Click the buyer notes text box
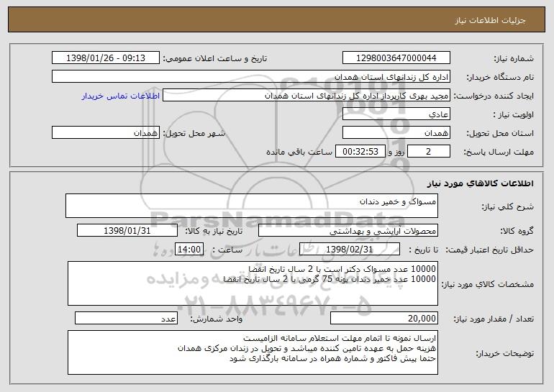The height and width of the screenshot is (392, 554). [253, 352]
